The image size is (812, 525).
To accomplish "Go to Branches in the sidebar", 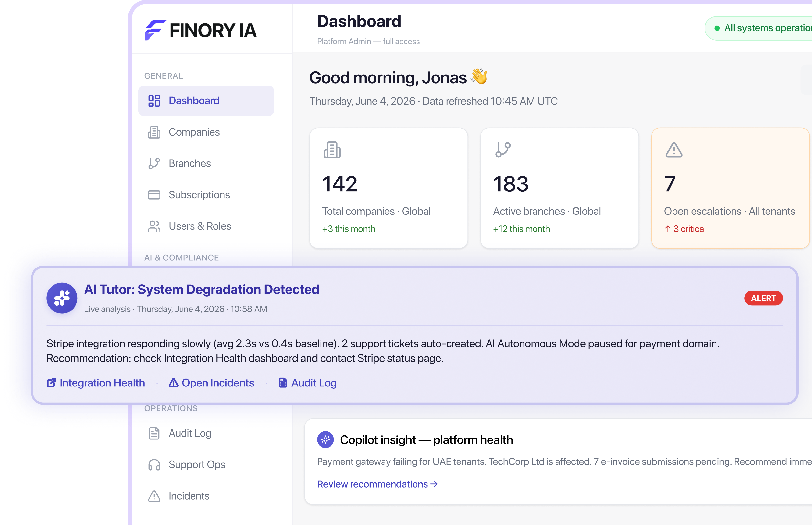I will pyautogui.click(x=206, y=163).
